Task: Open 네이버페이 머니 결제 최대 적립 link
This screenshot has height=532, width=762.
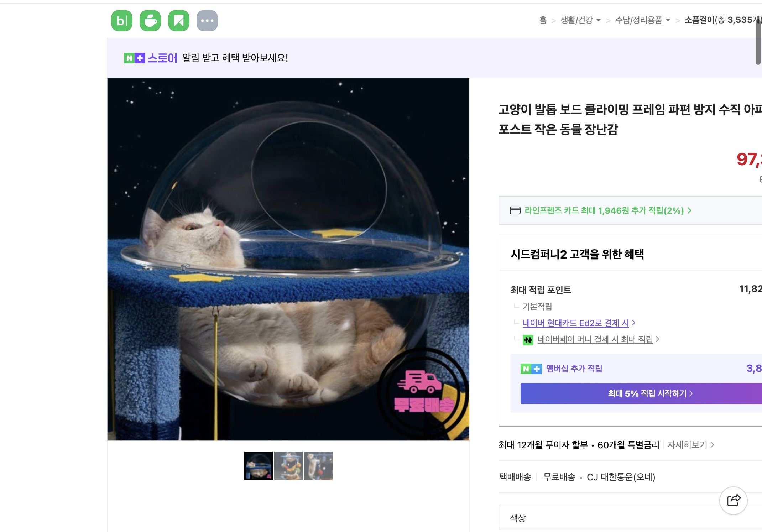Action: [x=595, y=339]
